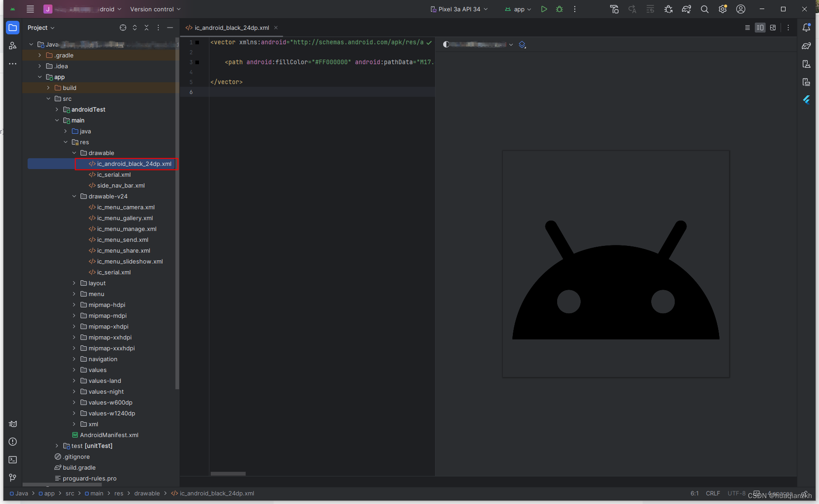Toggle the Split editor view mode
Image resolution: width=819 pixels, height=504 pixels.
[x=760, y=28]
